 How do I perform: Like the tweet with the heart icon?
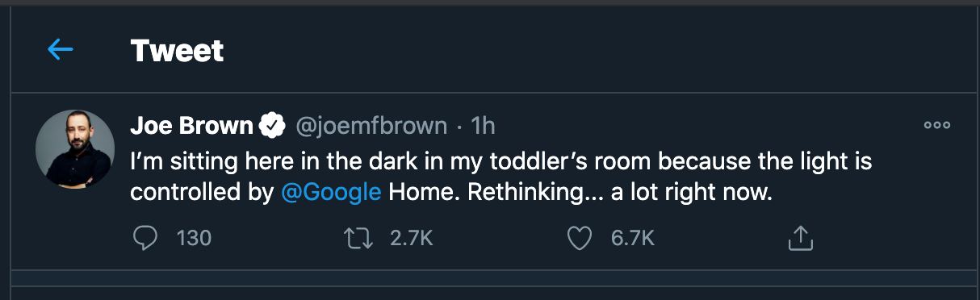[580, 238]
